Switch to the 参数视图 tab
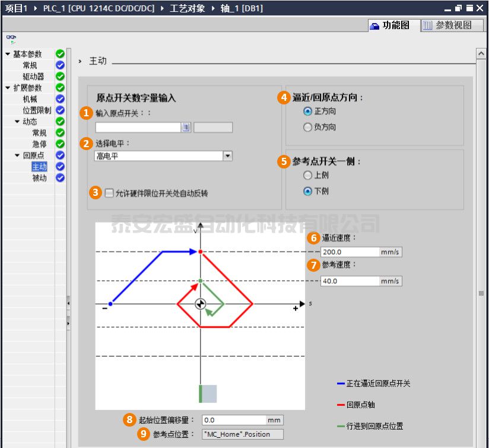Viewport: 489px width, 448px height. [452, 26]
